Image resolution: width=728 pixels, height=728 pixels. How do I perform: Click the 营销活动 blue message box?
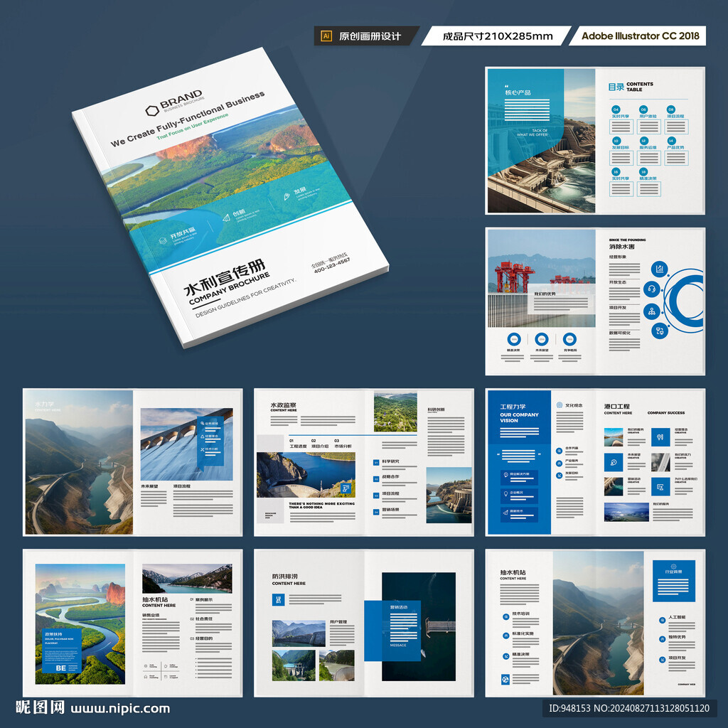click(392, 631)
